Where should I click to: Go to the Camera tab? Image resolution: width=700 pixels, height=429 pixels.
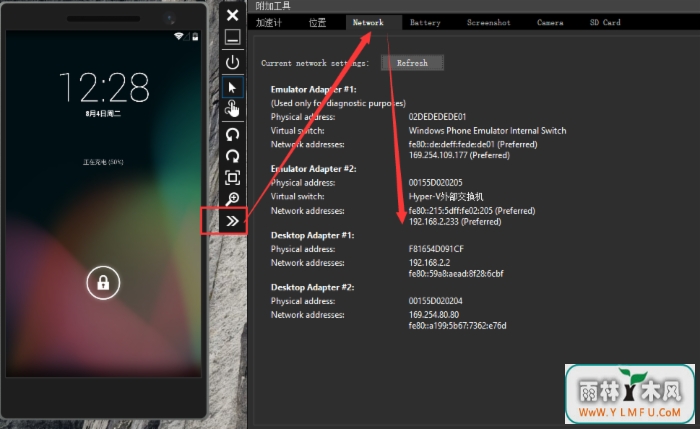pos(550,22)
